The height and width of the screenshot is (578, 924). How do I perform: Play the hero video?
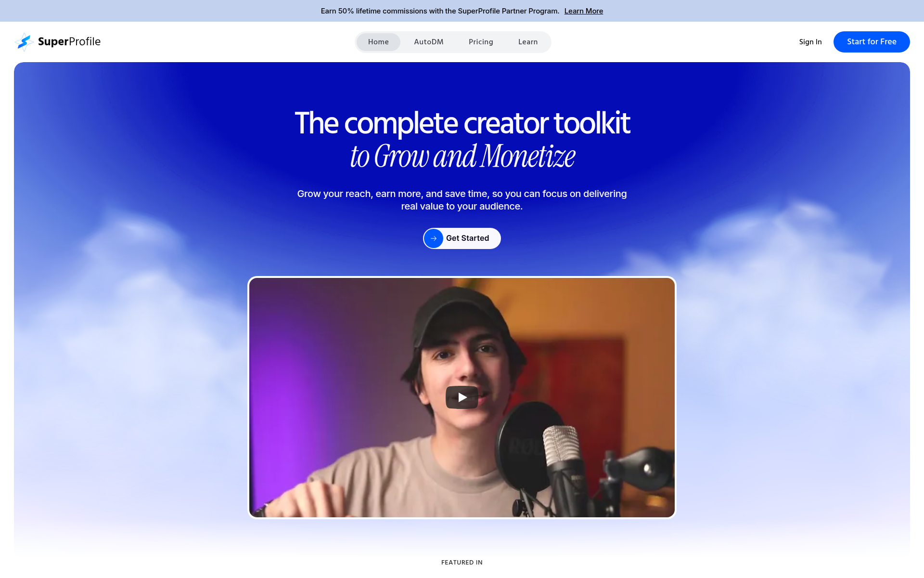(x=462, y=397)
